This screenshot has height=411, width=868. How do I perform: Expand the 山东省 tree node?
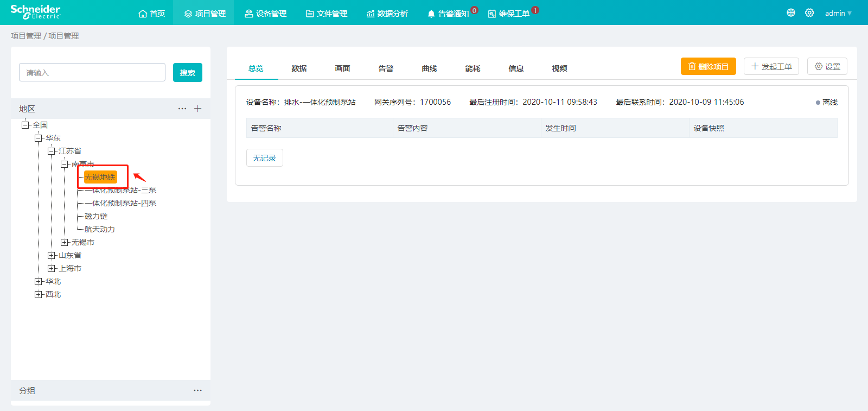coord(51,255)
